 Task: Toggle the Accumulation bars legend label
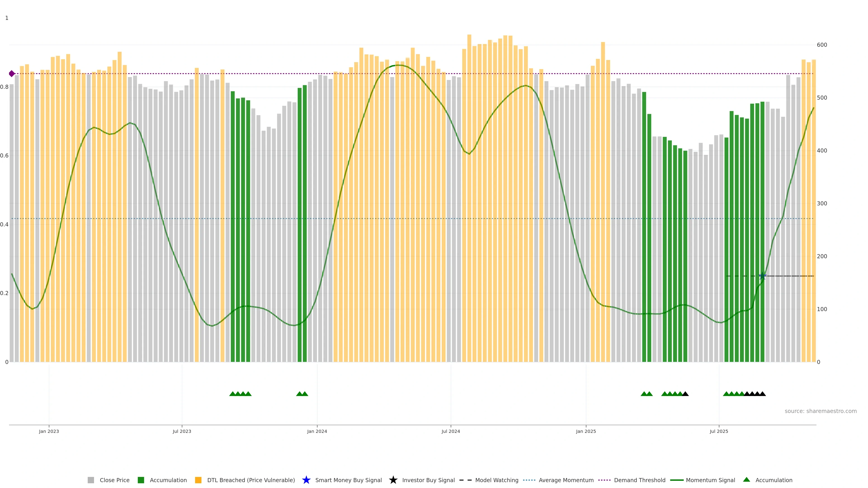168,480
